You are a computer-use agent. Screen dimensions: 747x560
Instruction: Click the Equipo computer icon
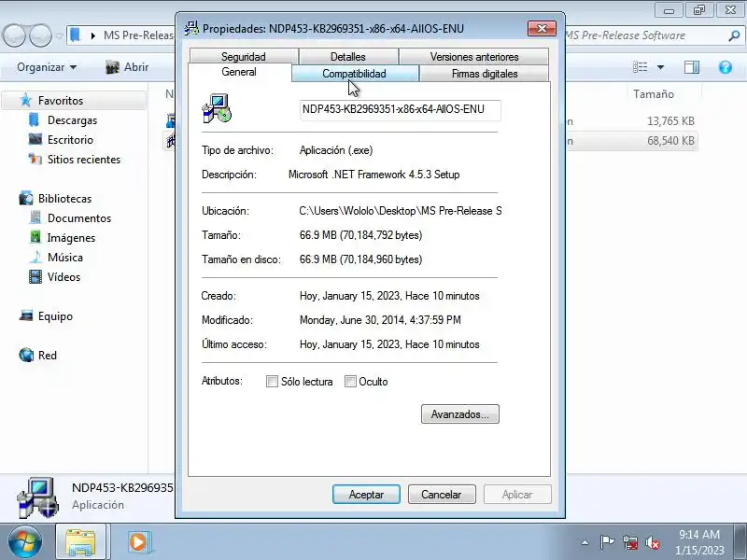(x=26, y=316)
